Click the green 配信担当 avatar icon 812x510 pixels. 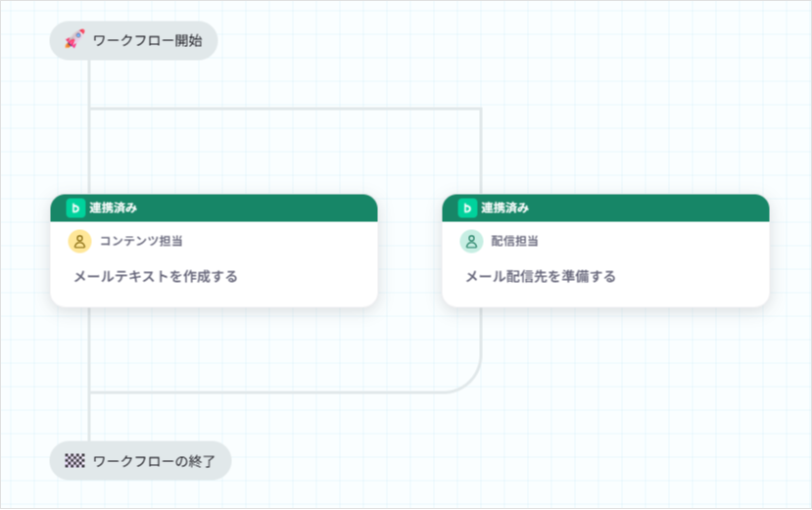click(472, 241)
